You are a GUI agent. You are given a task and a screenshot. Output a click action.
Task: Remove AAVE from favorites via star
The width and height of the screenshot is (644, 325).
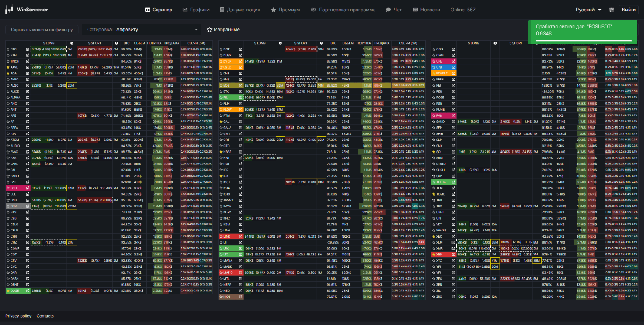(8, 67)
